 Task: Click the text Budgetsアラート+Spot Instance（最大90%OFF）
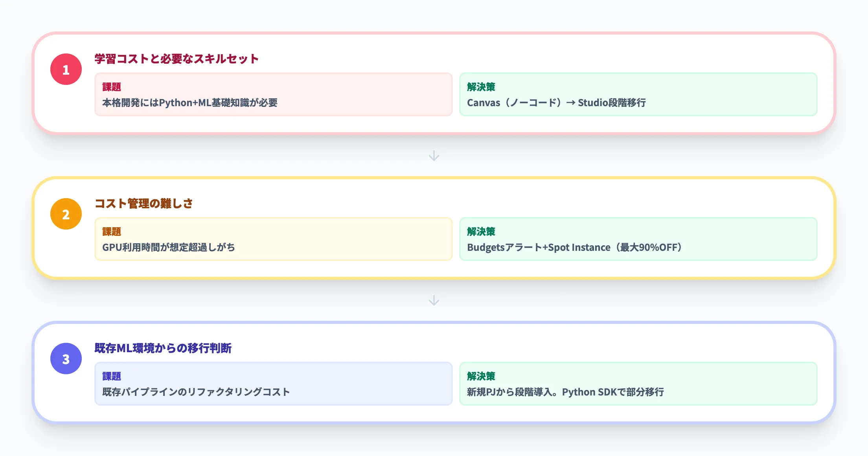click(x=574, y=248)
